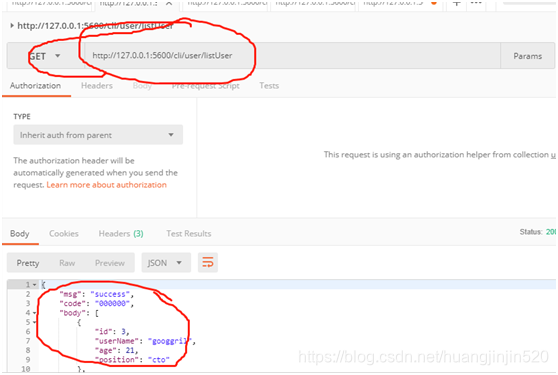Image resolution: width=558 pixels, height=375 pixels.
Task: Collapse JSON at line 1 fold arrow
Action: (x=35, y=285)
